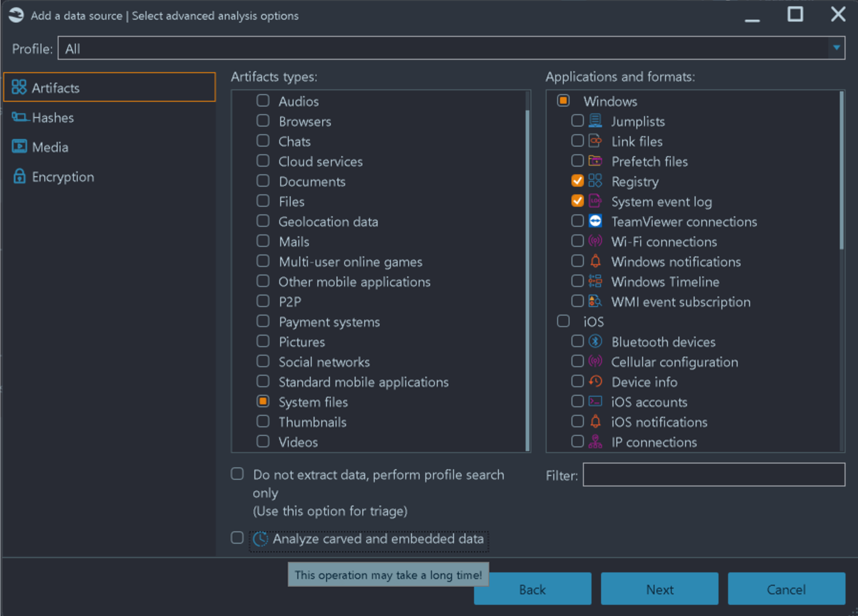Click the Artifacts sidebar icon

click(x=19, y=87)
